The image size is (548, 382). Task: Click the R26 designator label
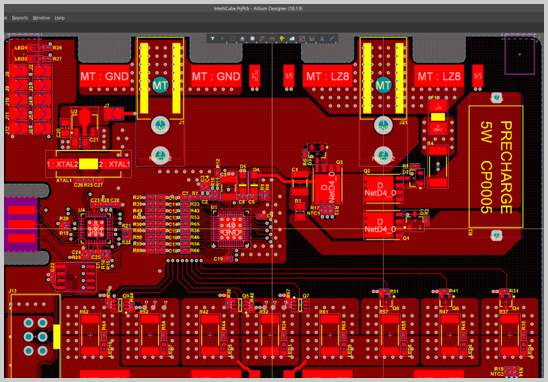pos(57,48)
